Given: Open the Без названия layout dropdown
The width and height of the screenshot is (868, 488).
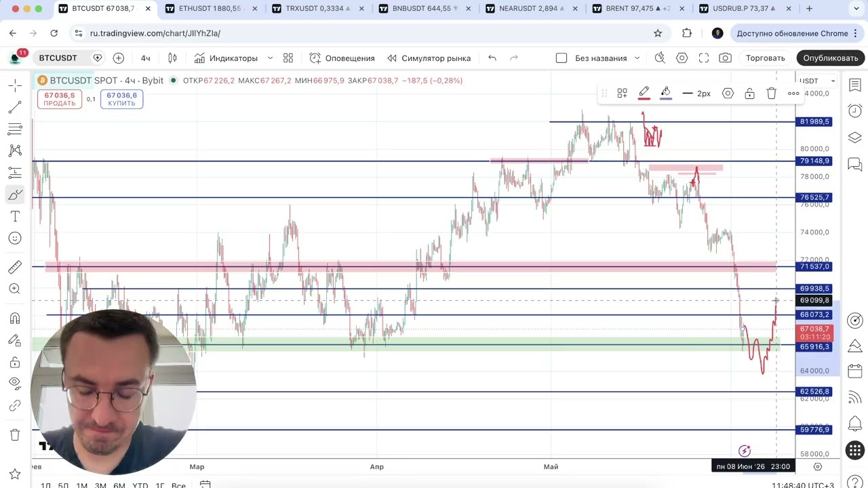Looking at the screenshot, I should 607,58.
